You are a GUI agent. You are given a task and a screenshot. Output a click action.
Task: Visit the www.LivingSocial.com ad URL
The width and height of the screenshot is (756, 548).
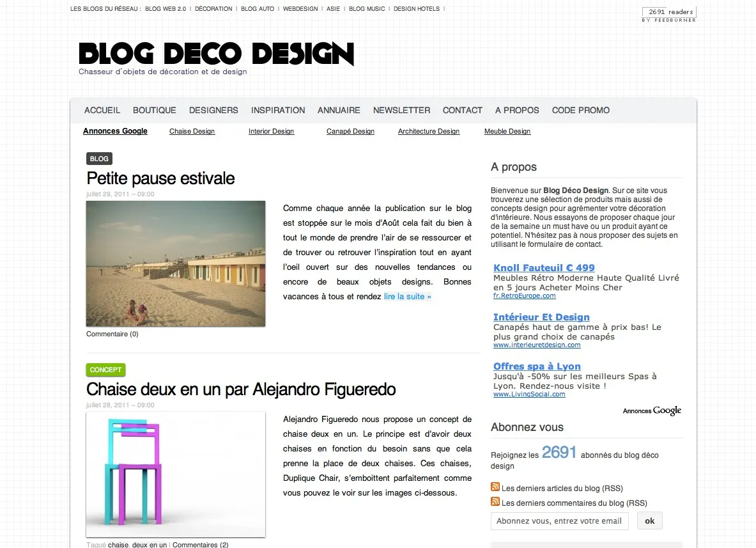(x=529, y=394)
